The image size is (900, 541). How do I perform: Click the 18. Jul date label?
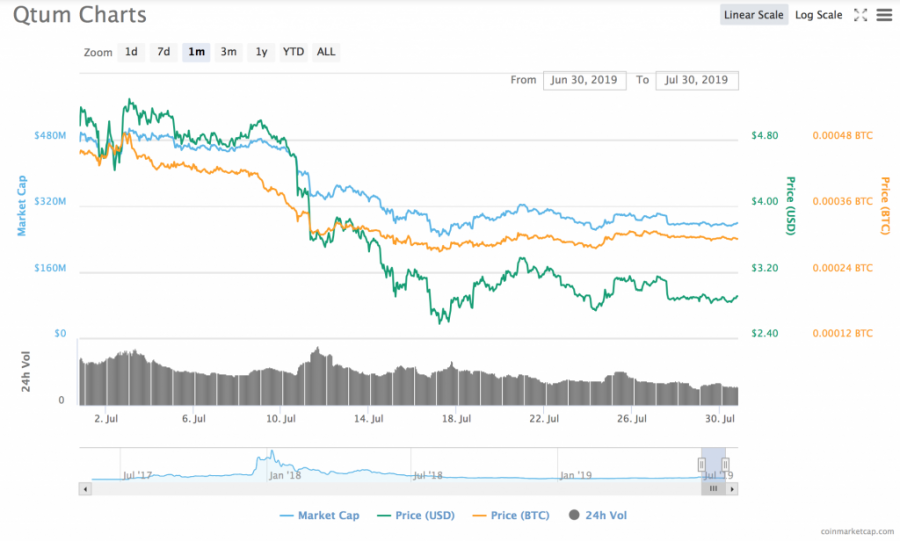click(x=456, y=419)
